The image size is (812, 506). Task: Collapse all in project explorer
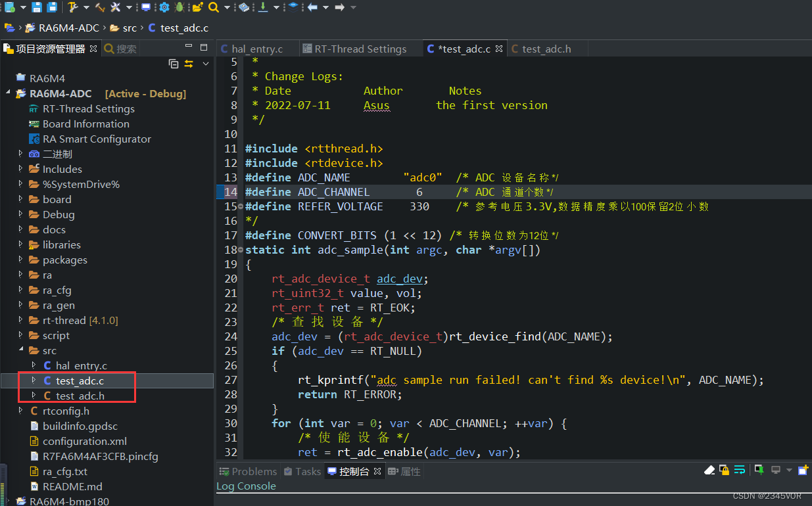tap(174, 64)
